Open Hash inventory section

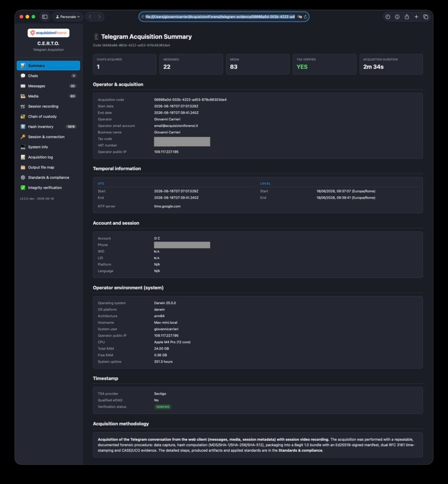click(x=48, y=126)
